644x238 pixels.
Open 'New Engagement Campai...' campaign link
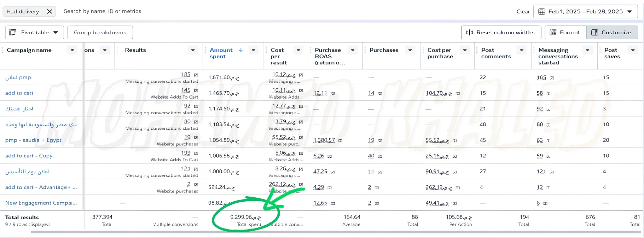pos(41,203)
